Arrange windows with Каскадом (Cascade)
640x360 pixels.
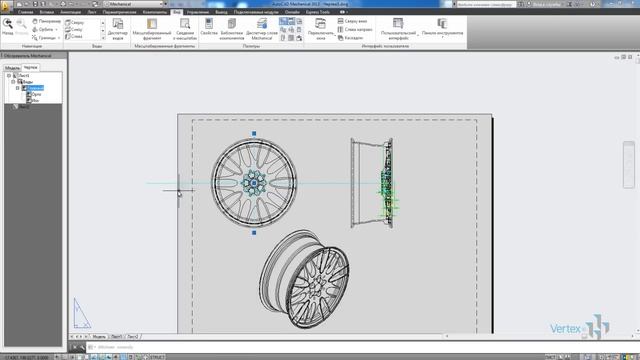(350, 38)
